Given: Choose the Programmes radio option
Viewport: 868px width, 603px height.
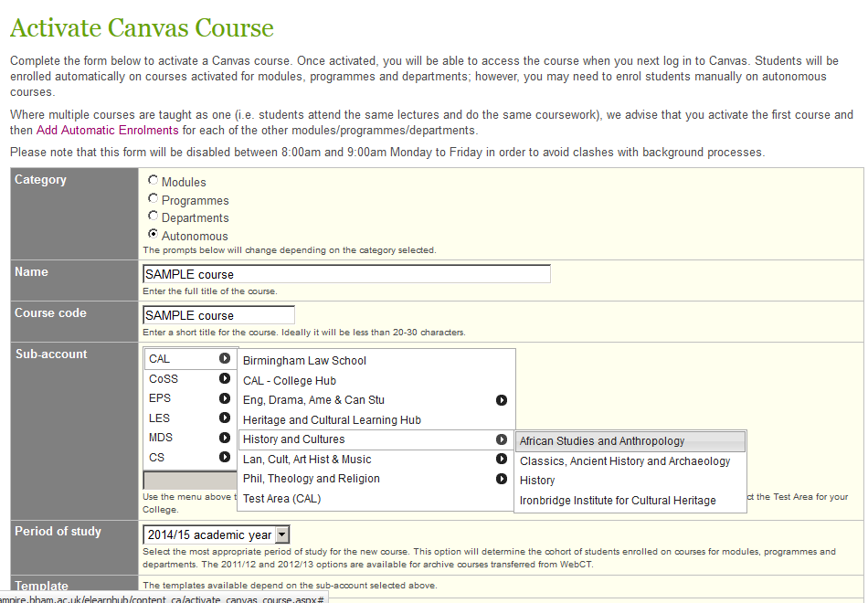Looking at the screenshot, I should click(x=153, y=198).
